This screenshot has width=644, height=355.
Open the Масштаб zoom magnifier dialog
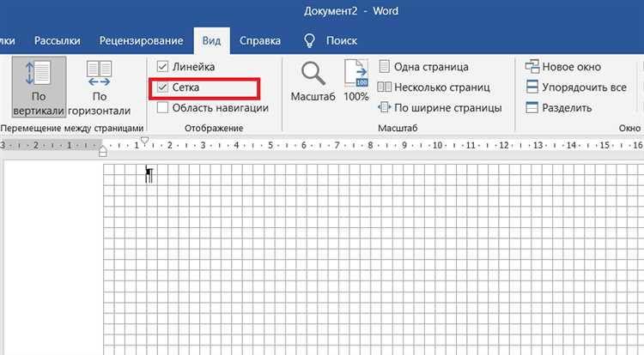(x=313, y=81)
